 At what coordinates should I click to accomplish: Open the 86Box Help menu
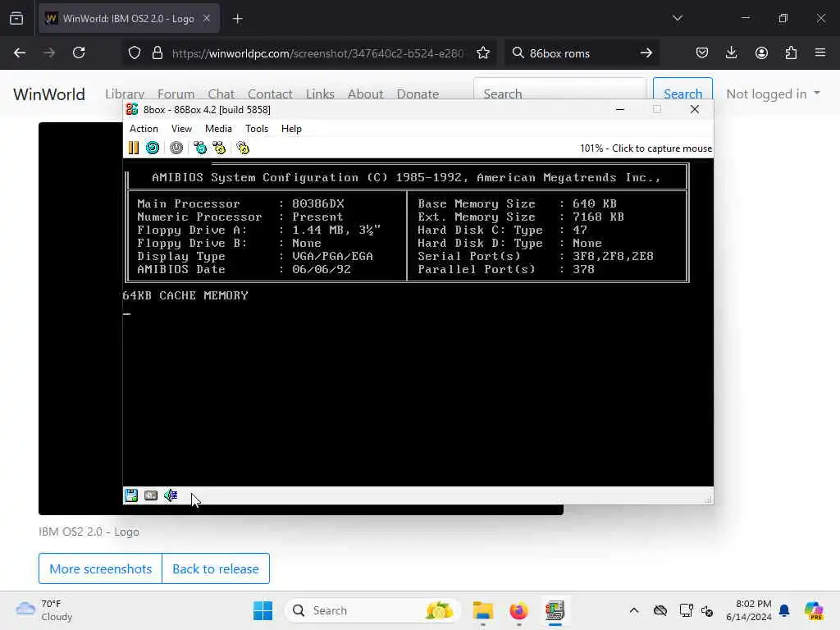click(x=291, y=129)
